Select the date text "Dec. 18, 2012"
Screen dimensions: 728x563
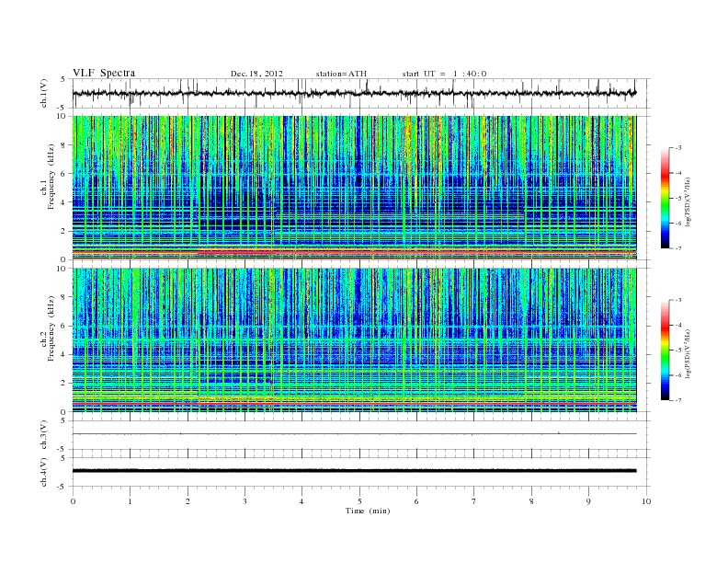point(256,74)
